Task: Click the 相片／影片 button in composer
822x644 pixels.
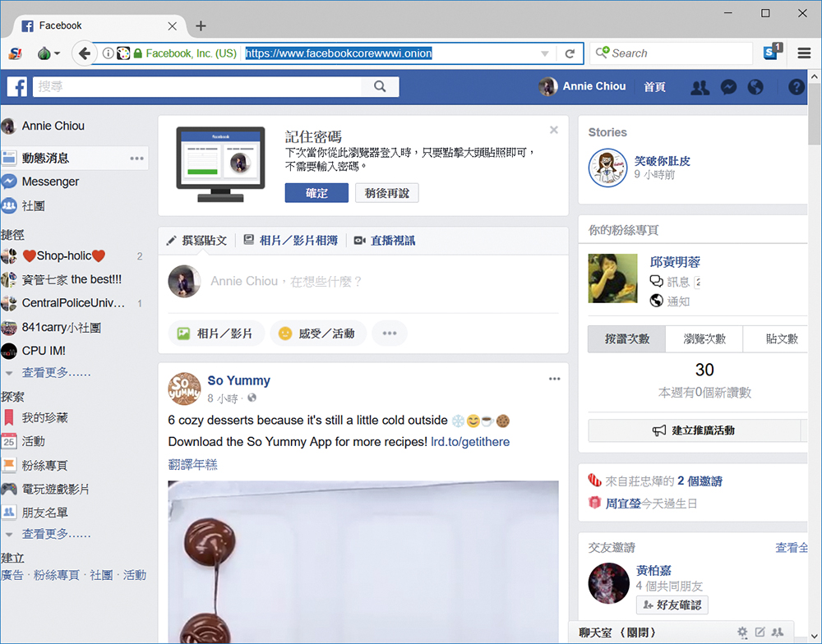Action: tap(215, 333)
